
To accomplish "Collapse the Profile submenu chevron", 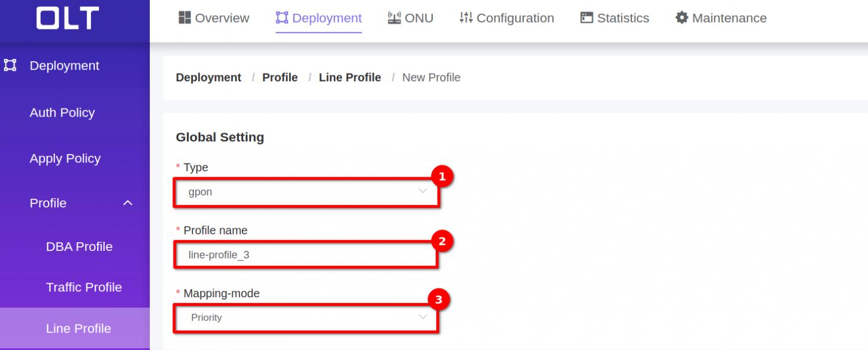I will click(128, 203).
